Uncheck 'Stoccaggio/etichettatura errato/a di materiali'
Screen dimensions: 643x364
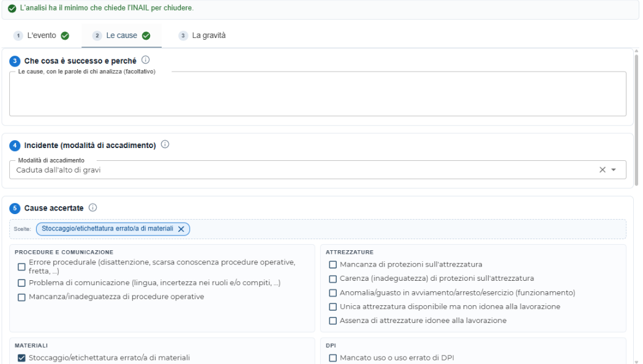21,358
